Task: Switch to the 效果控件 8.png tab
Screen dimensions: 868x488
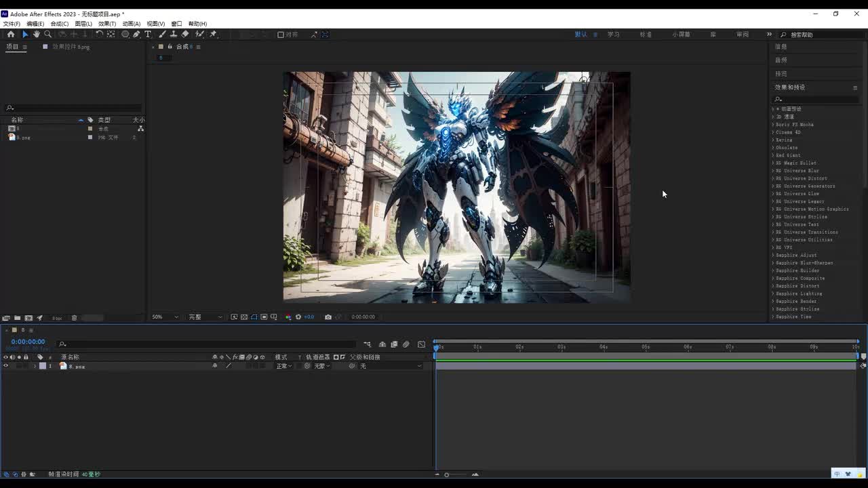Action: pos(71,47)
